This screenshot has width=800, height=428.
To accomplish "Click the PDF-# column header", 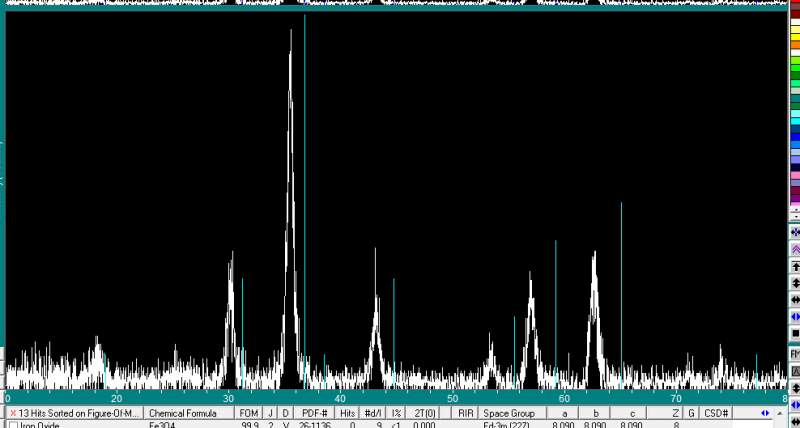I will (314, 413).
